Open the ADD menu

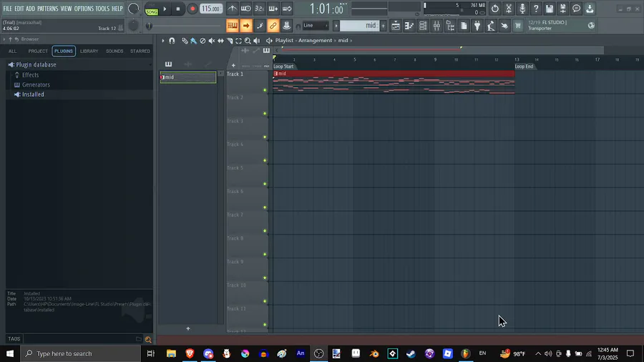(30, 9)
